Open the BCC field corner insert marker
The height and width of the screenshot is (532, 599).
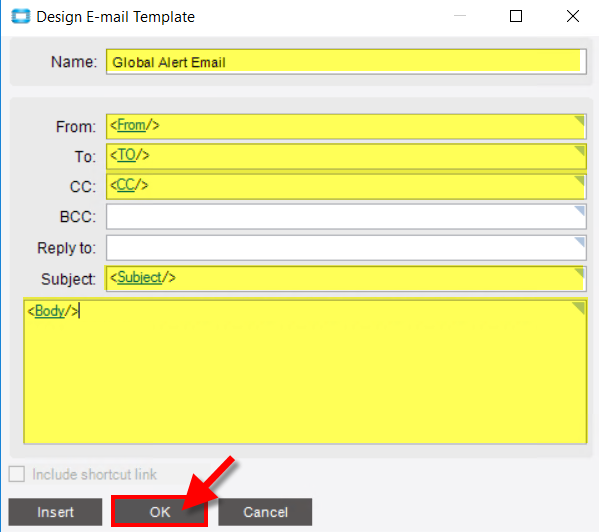pos(580,211)
